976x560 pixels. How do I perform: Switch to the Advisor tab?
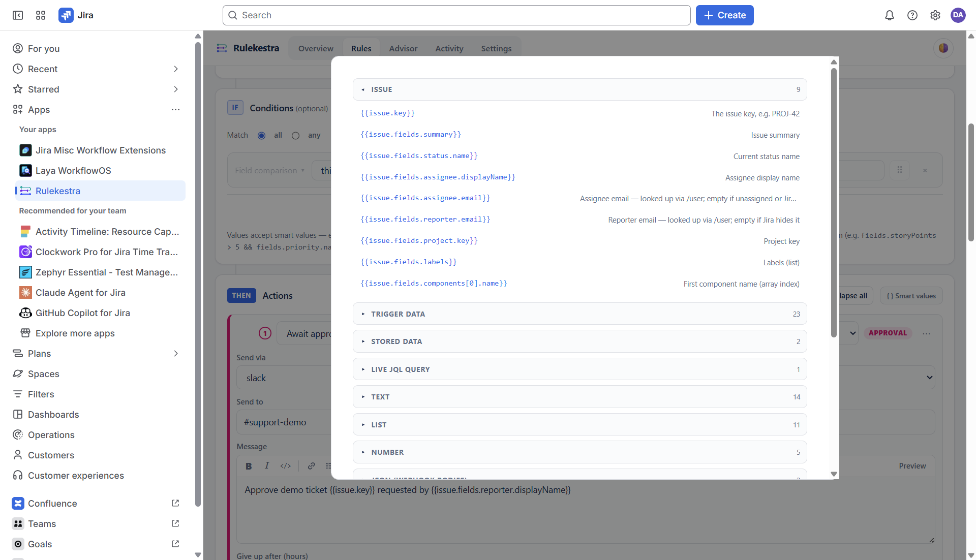click(x=403, y=49)
